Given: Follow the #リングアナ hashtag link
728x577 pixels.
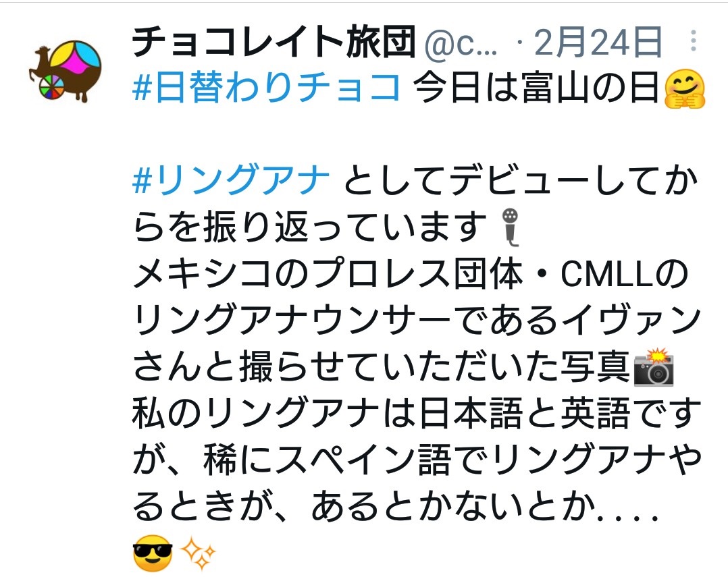Looking at the screenshot, I should 231,180.
